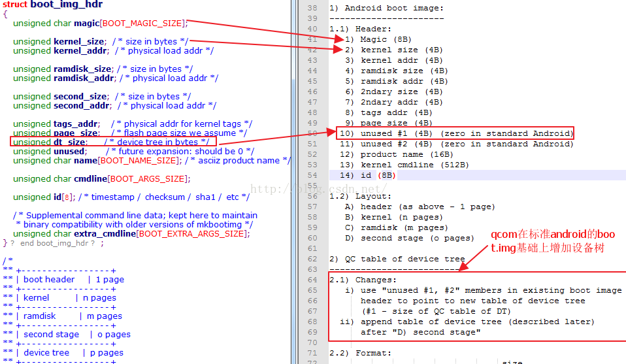Click the '13) kernel cmdline (512B)' line

pos(404,165)
